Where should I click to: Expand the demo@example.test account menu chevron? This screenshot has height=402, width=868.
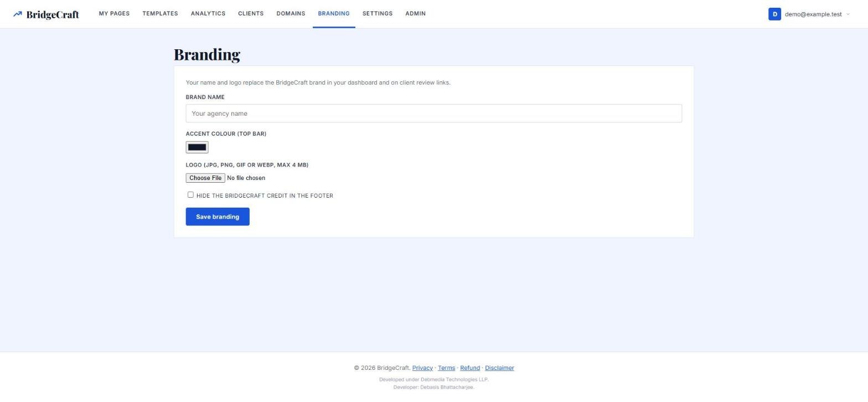(x=848, y=14)
